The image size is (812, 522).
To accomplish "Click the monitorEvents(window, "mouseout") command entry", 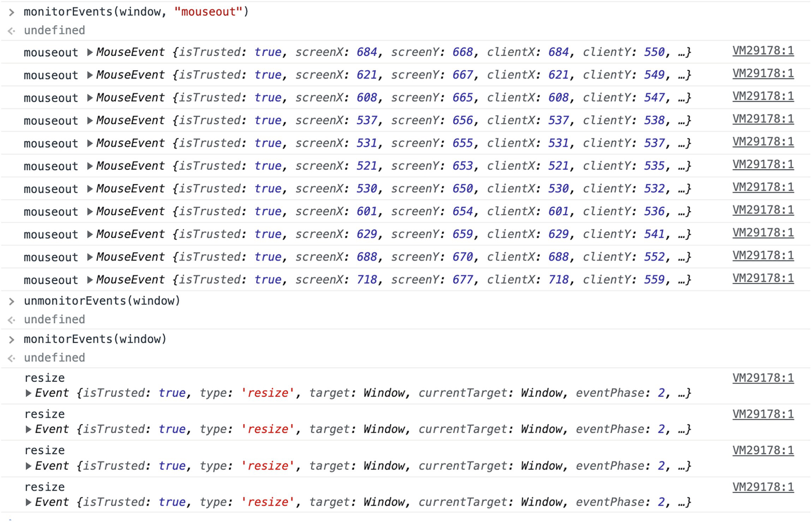I will (x=136, y=12).
